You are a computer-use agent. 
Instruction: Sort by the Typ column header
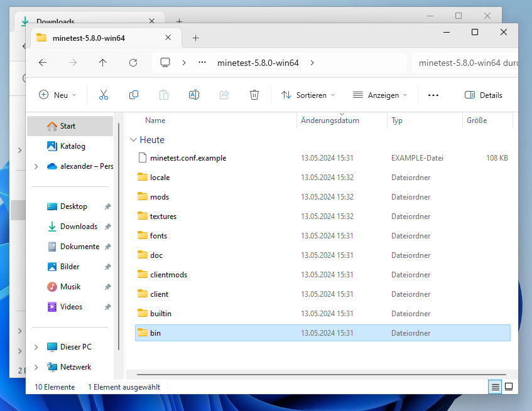click(x=425, y=120)
